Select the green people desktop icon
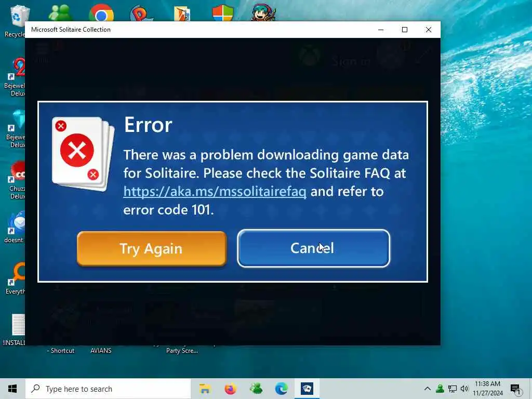The image size is (532, 399). (60, 13)
